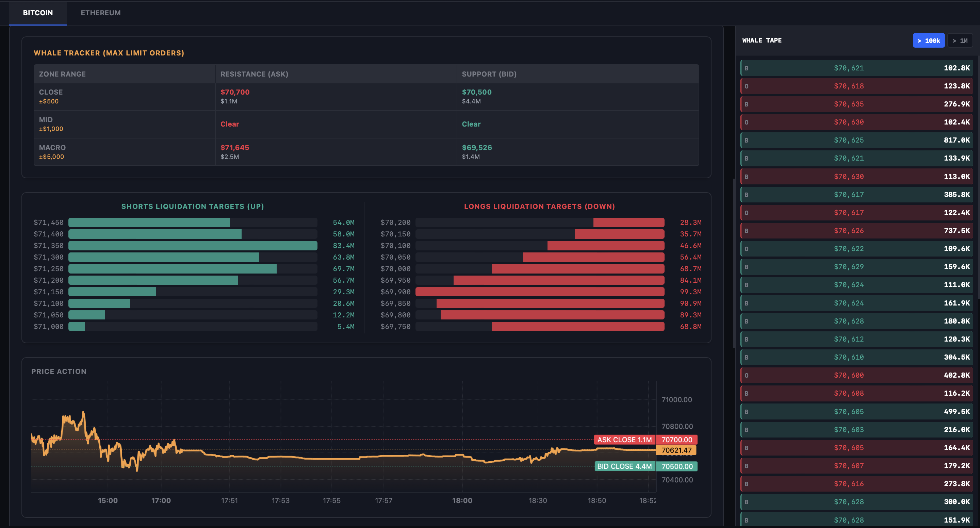Select the 737.5K whale tape trade row
This screenshot has height=528, width=980.
pyautogui.click(x=856, y=231)
